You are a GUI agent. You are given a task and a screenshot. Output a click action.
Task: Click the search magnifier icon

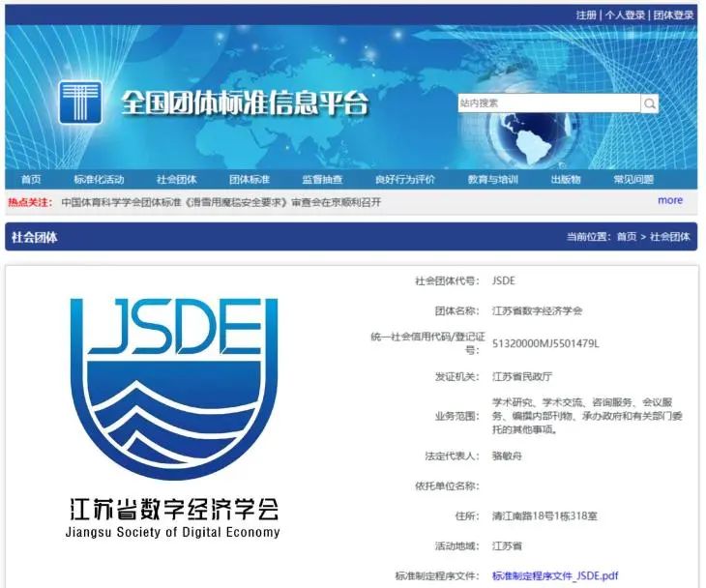pos(650,103)
